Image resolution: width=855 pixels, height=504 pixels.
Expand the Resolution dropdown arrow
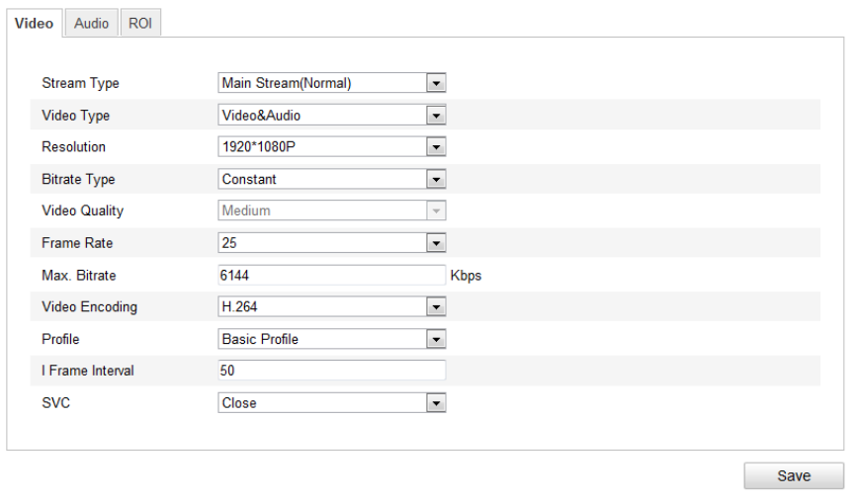coord(436,147)
